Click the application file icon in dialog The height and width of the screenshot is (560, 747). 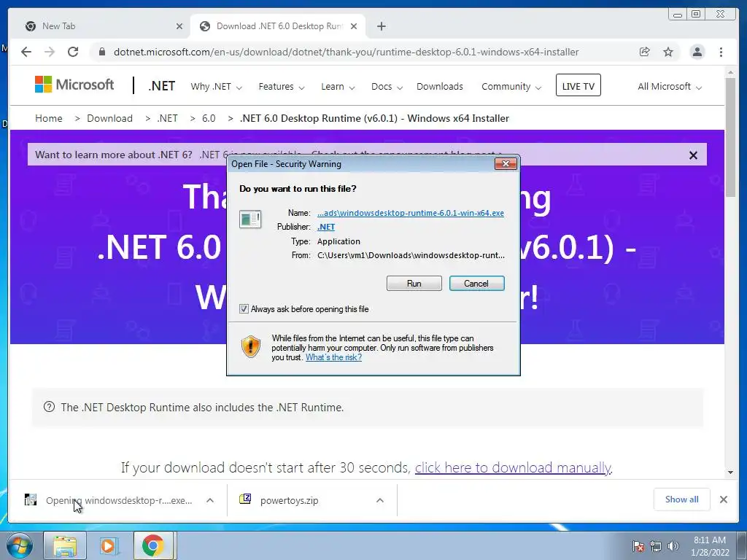tap(250, 219)
